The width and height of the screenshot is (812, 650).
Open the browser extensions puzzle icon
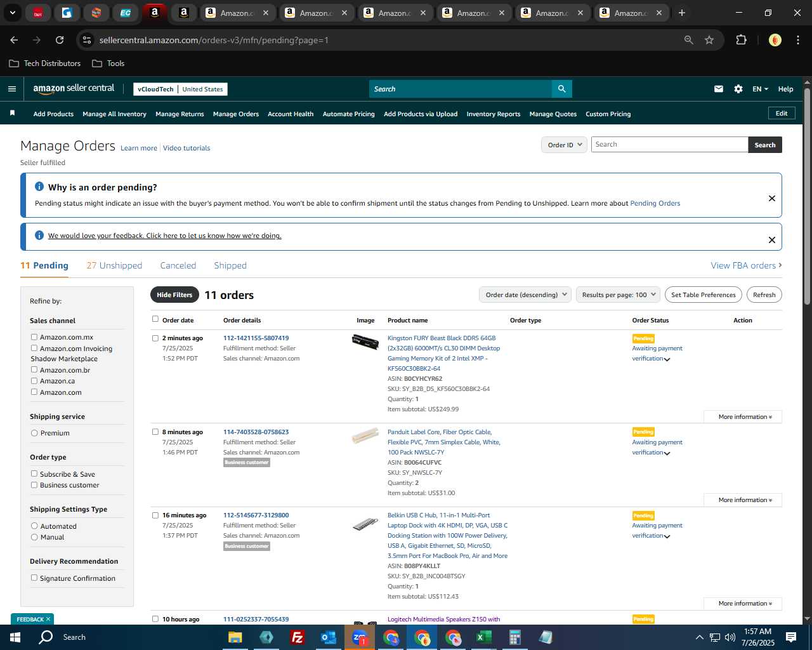741,40
